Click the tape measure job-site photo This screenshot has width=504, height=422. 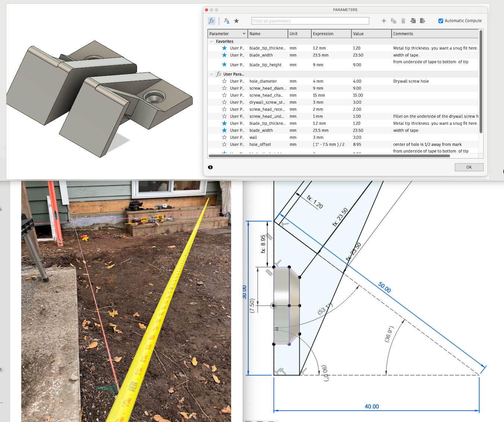point(126,301)
